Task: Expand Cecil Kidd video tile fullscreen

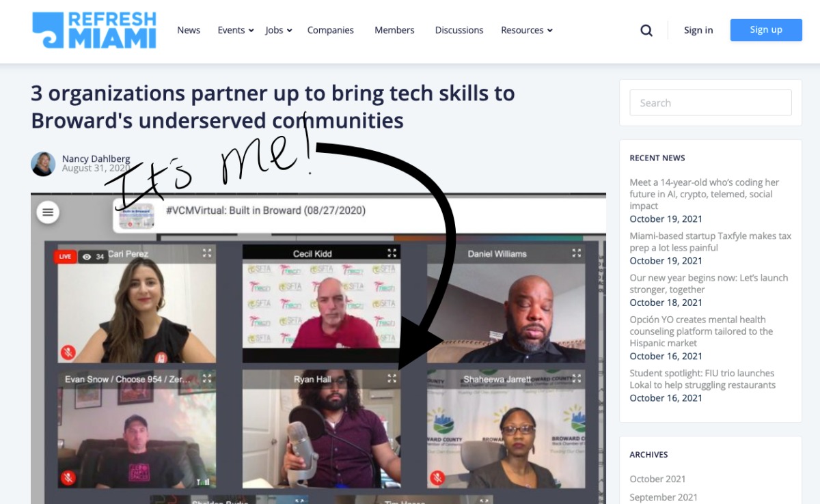Action: tap(392, 253)
